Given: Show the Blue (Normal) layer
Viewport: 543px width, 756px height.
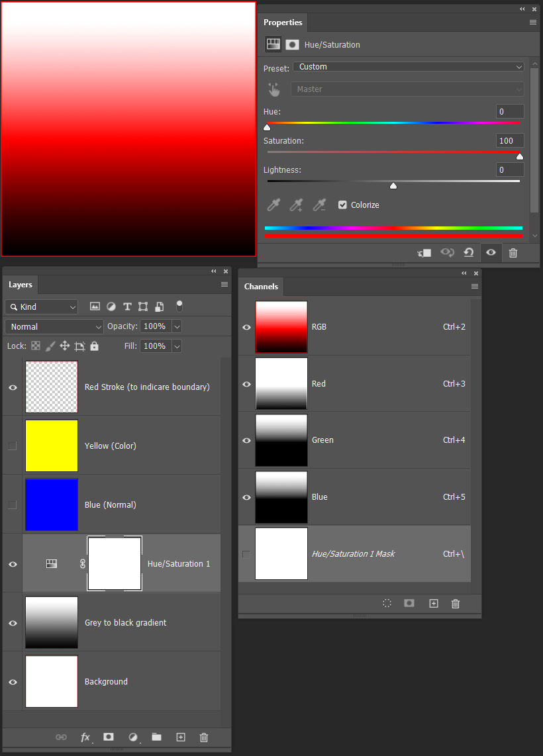Looking at the screenshot, I should coord(12,504).
